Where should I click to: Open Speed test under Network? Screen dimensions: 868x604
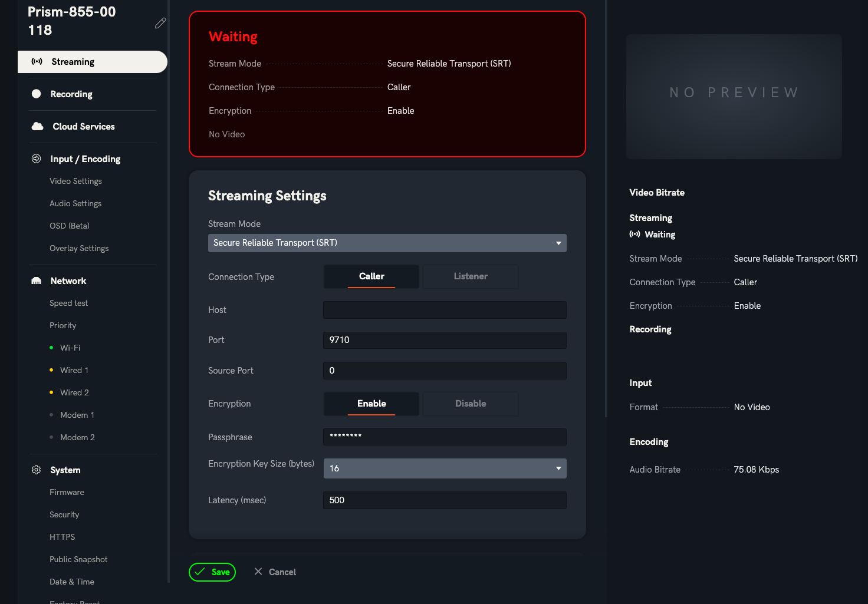point(68,303)
